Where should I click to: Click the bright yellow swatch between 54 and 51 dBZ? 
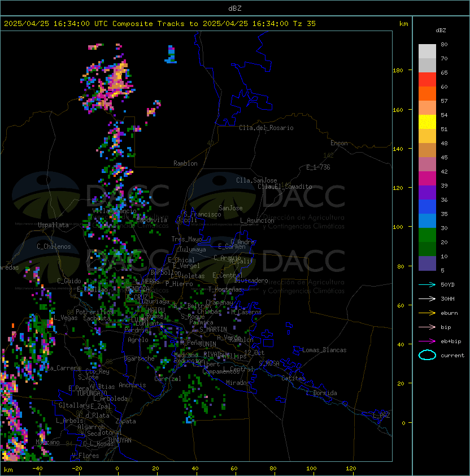click(x=427, y=122)
